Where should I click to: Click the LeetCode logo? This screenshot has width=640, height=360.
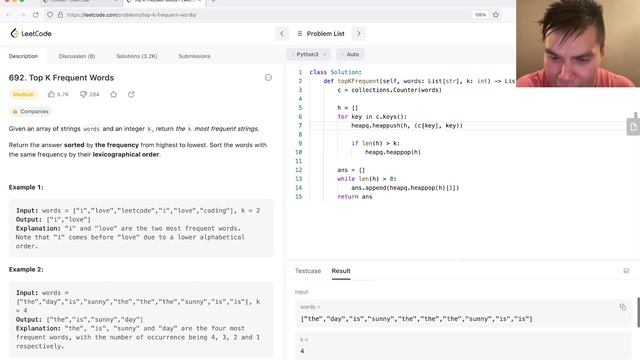pos(31,33)
